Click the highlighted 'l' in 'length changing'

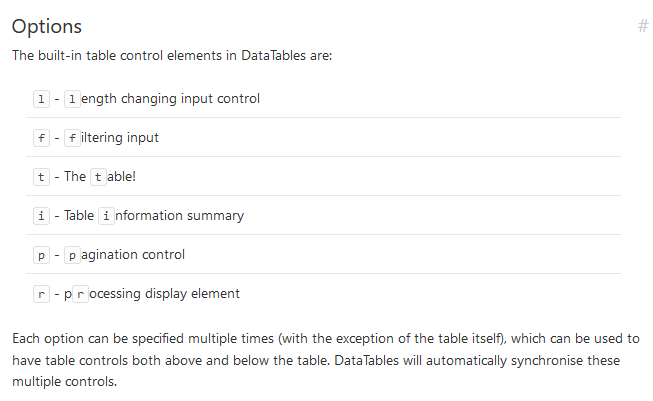(72, 98)
